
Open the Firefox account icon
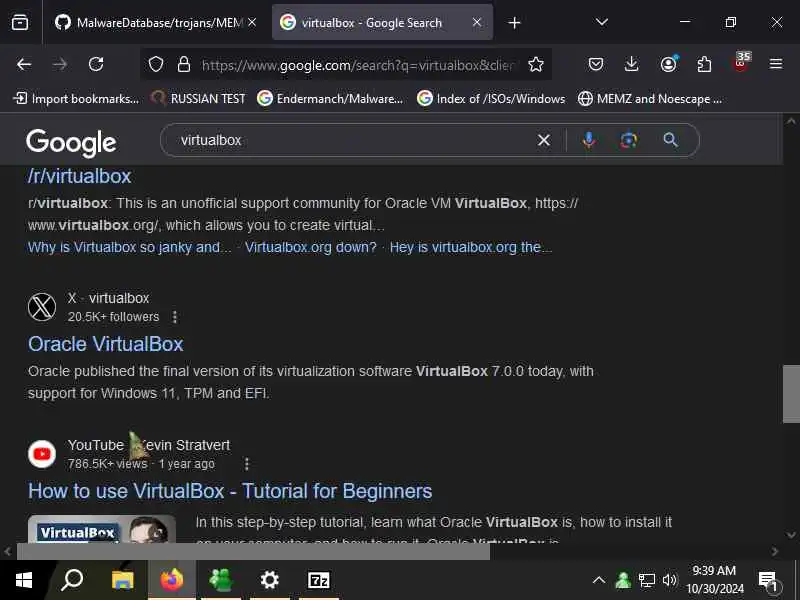[x=668, y=64]
